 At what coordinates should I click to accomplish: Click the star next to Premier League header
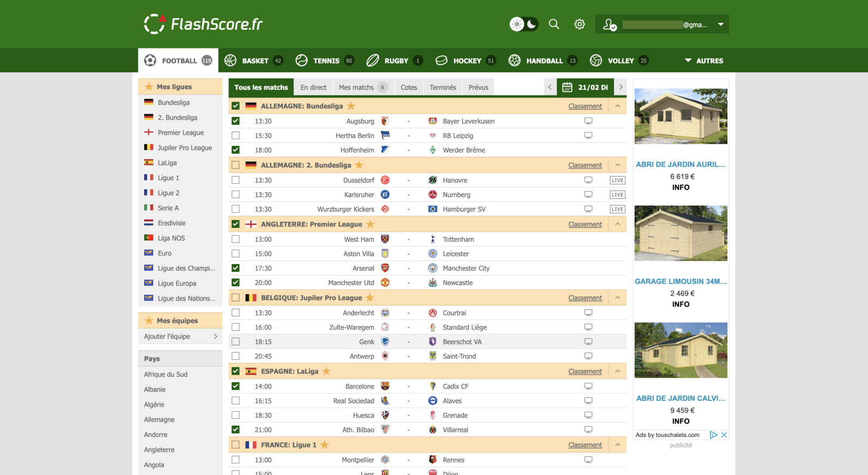(370, 224)
